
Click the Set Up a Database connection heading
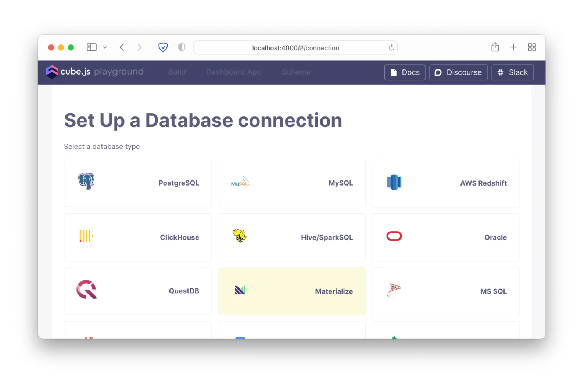[203, 121]
